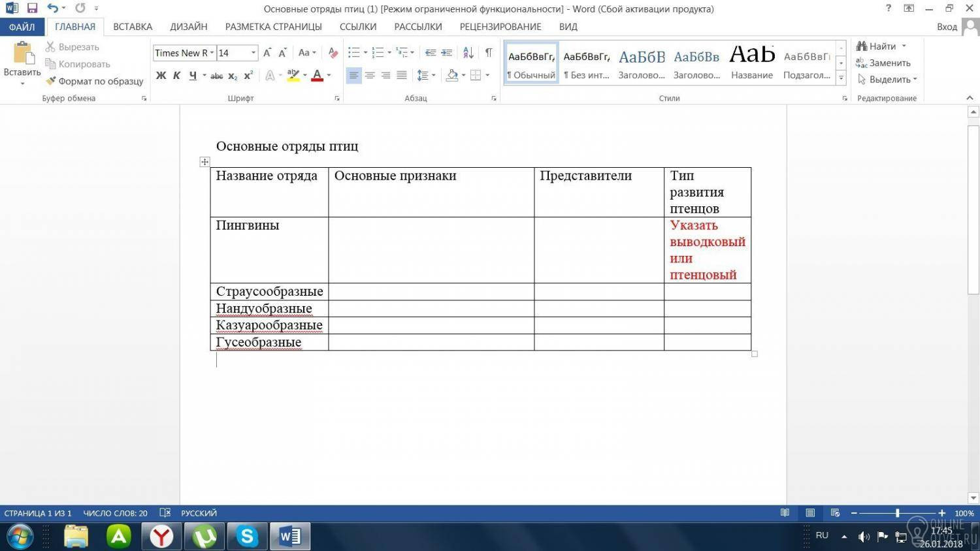Viewport: 980px width, 551px height.
Task: Switch to ДИЗАЙН tab
Action: point(189,27)
